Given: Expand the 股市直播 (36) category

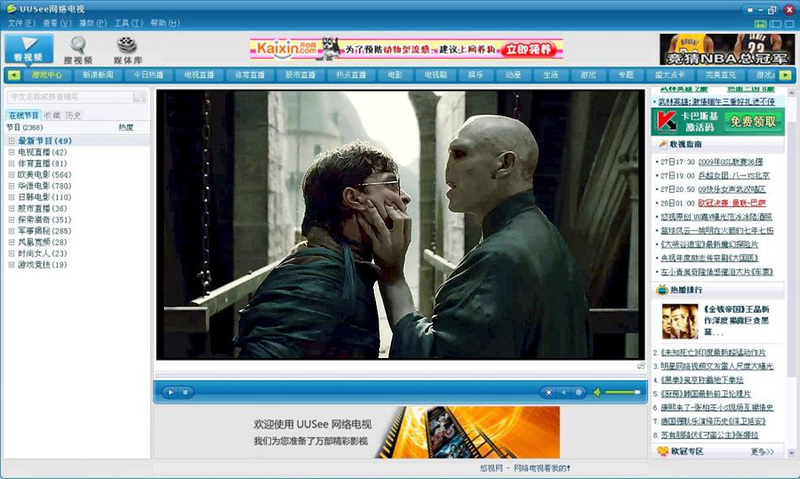Looking at the screenshot, I should pyautogui.click(x=11, y=208).
